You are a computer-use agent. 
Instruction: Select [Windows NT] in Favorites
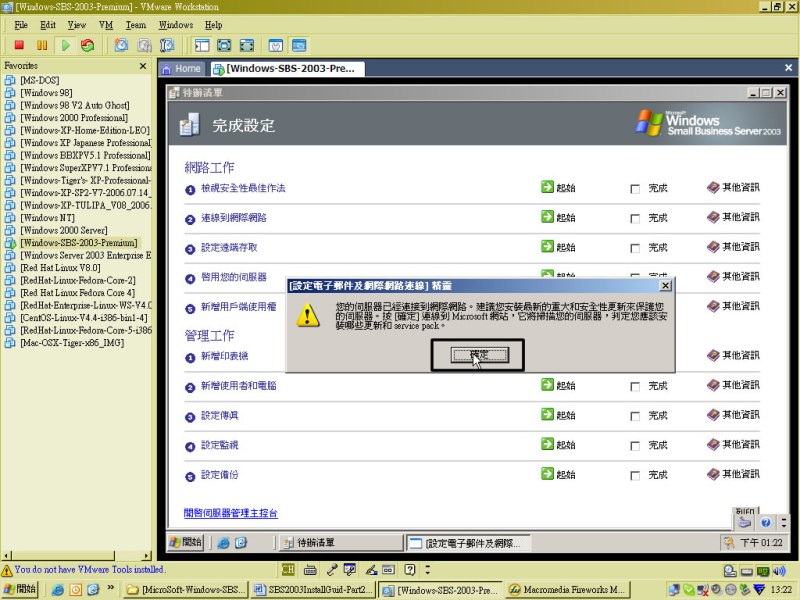point(47,218)
